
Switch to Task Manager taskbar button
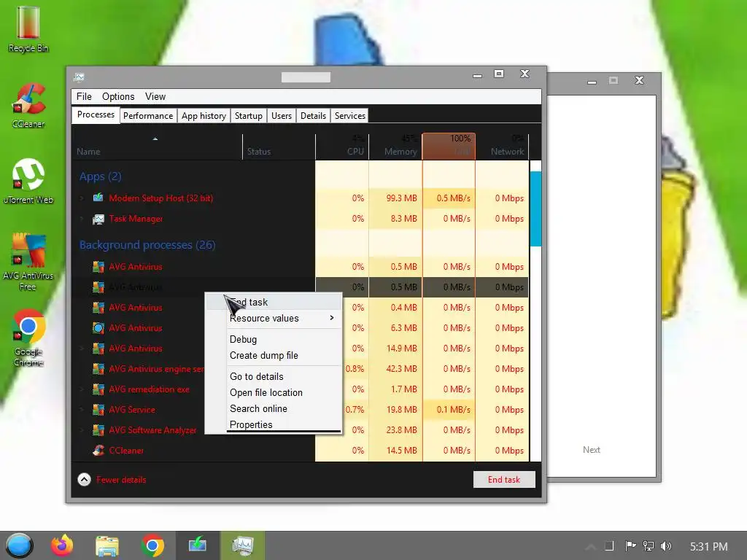(242, 545)
